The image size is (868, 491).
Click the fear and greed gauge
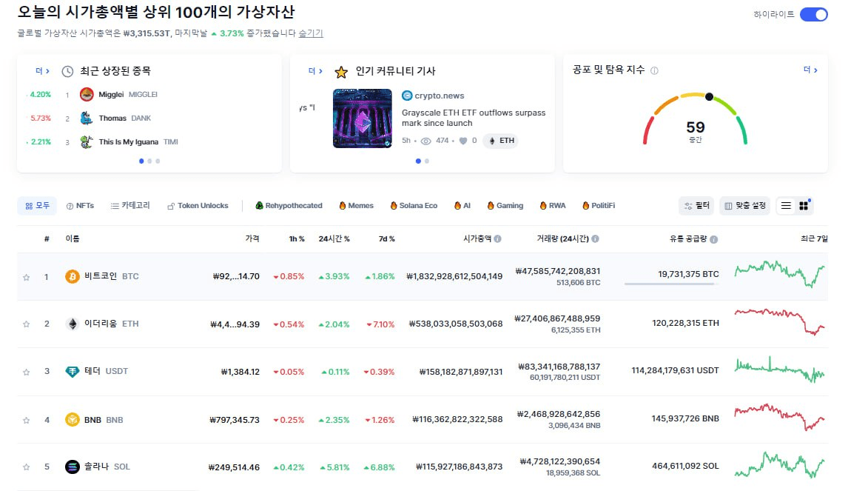click(696, 118)
